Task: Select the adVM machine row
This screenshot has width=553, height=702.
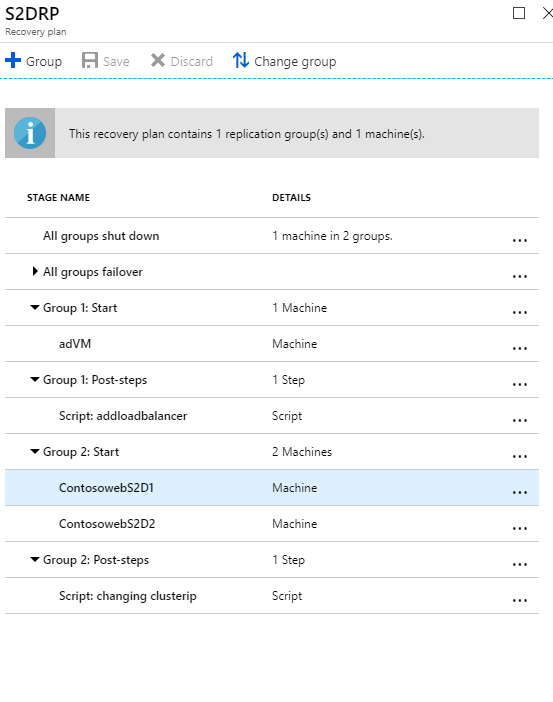Action: click(272, 344)
